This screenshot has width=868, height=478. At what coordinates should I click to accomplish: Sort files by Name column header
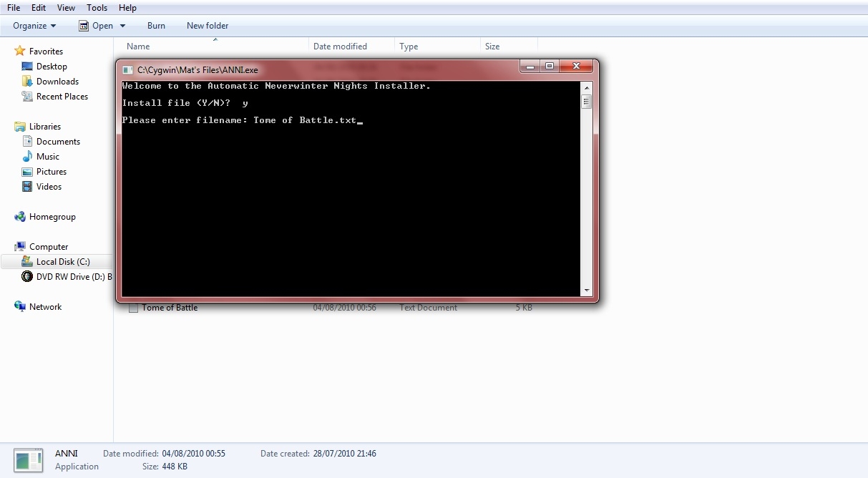click(x=138, y=47)
